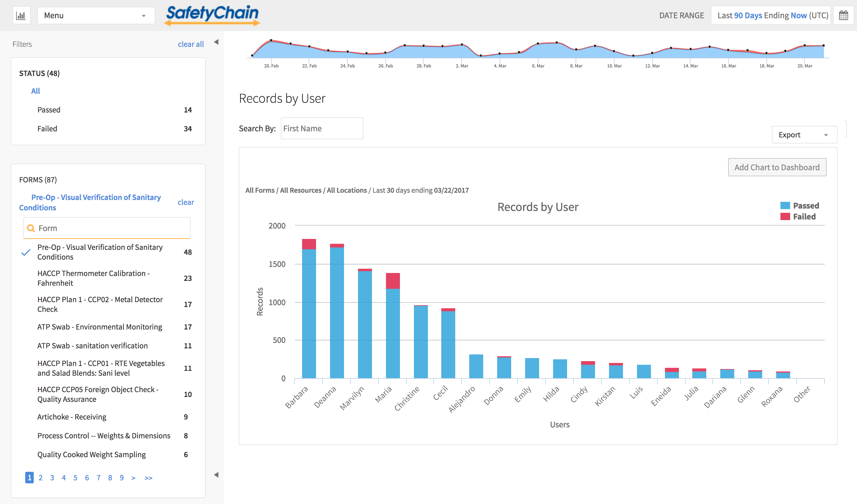Click the clear all filters link

point(191,44)
